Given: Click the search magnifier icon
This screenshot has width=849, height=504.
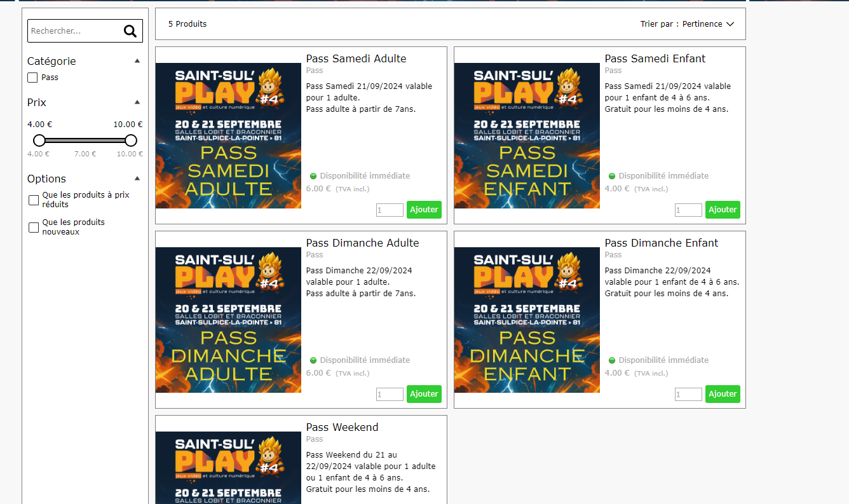Looking at the screenshot, I should (x=130, y=31).
